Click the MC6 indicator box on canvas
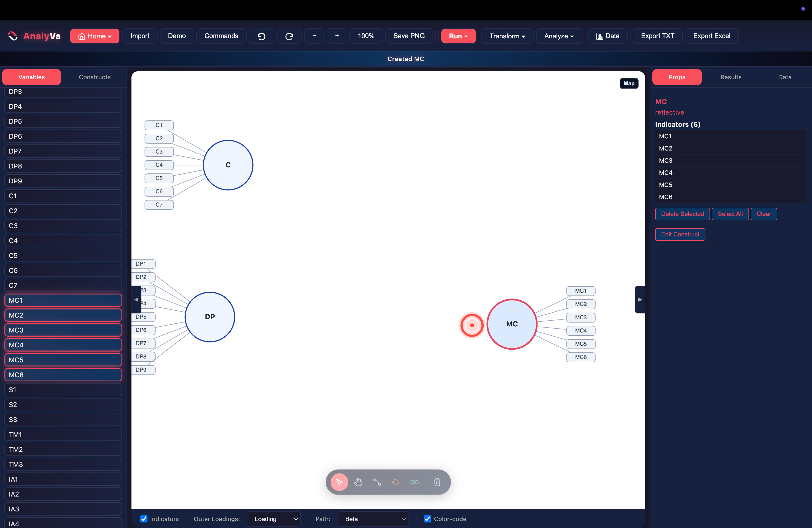 (x=581, y=357)
